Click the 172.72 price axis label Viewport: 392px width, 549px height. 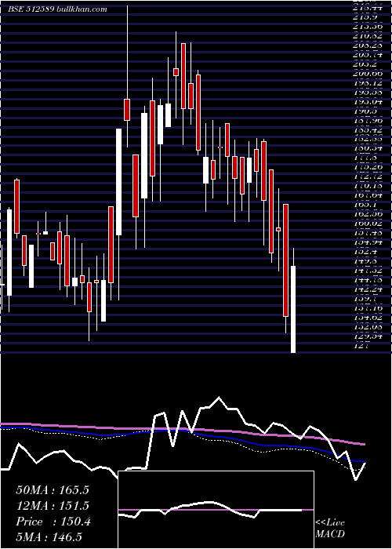pyautogui.click(x=368, y=176)
